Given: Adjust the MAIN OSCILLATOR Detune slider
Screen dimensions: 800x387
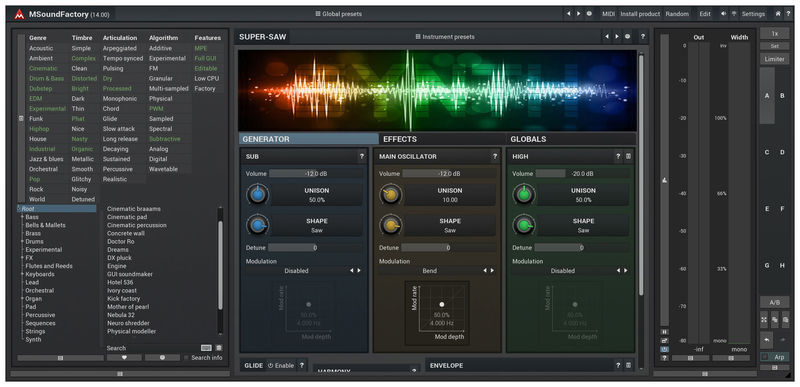Looking at the screenshot, I should point(448,248).
